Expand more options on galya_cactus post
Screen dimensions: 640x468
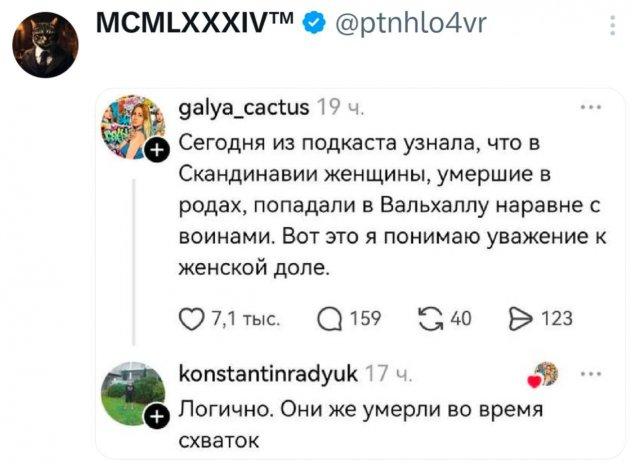pyautogui.click(x=592, y=105)
